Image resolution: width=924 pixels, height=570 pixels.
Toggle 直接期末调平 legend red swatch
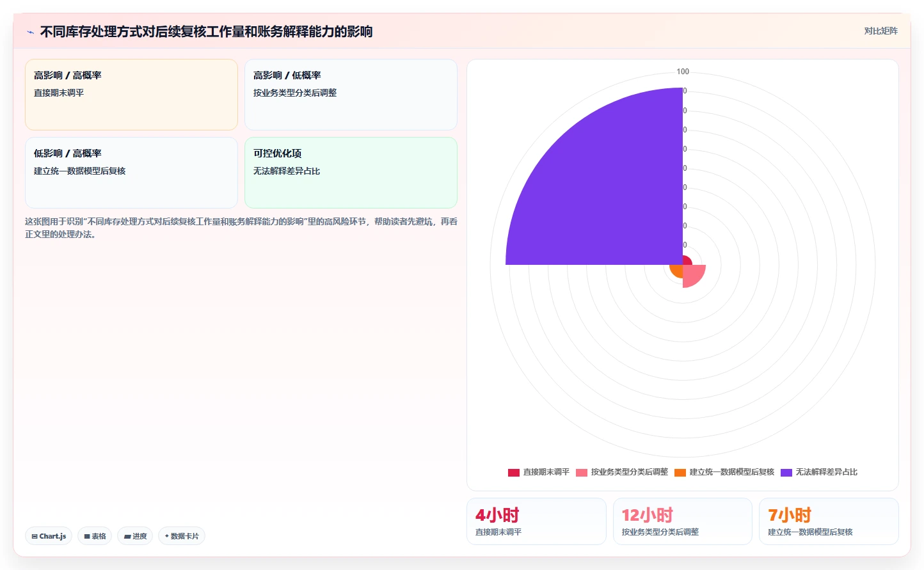pos(513,473)
